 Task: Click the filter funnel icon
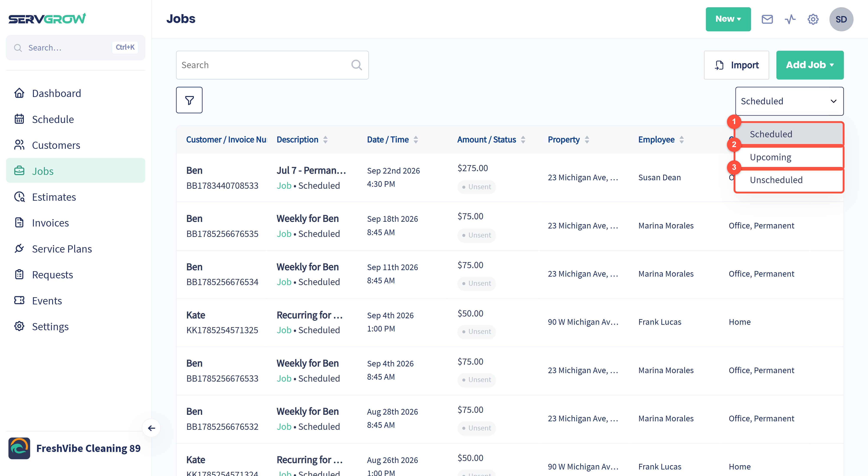click(x=189, y=100)
